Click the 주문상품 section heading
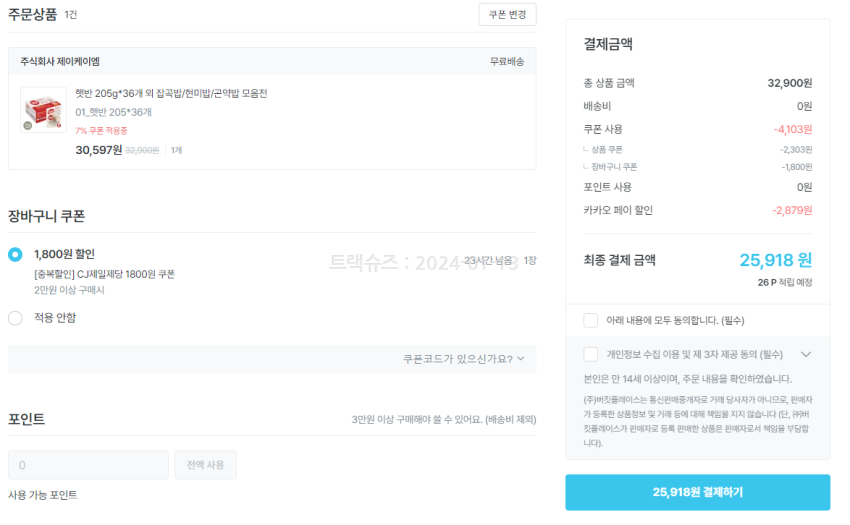The image size is (850, 525). pos(32,14)
